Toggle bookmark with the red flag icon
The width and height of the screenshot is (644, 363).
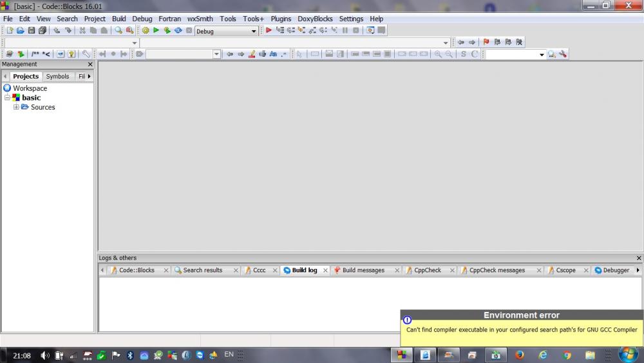pos(486,42)
